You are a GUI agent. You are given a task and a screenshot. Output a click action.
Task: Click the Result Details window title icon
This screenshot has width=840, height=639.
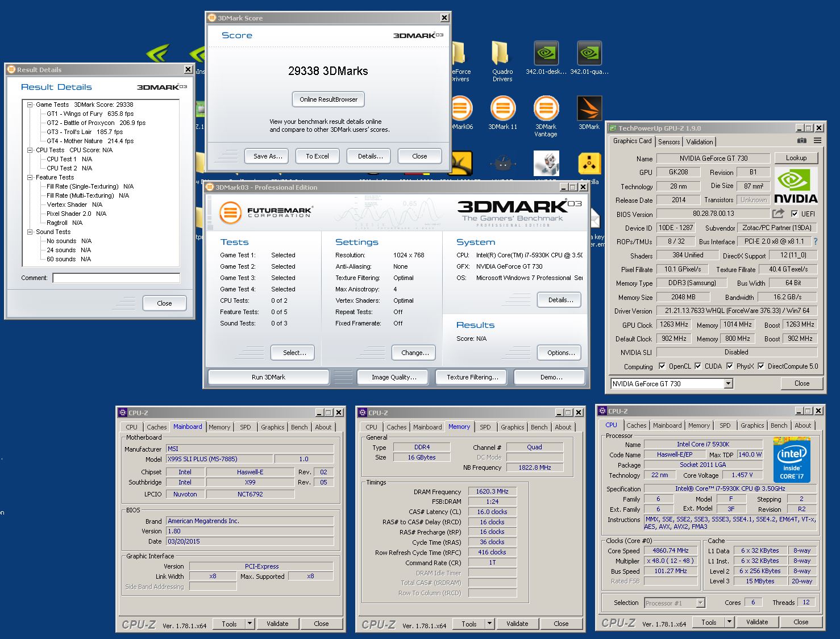pos(11,70)
